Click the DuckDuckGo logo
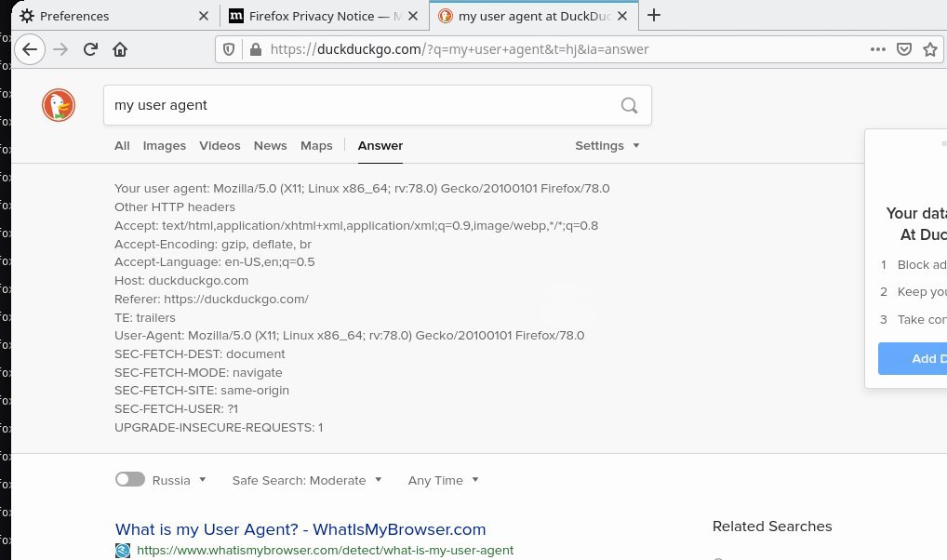Screen dimensions: 947x560 point(59,105)
